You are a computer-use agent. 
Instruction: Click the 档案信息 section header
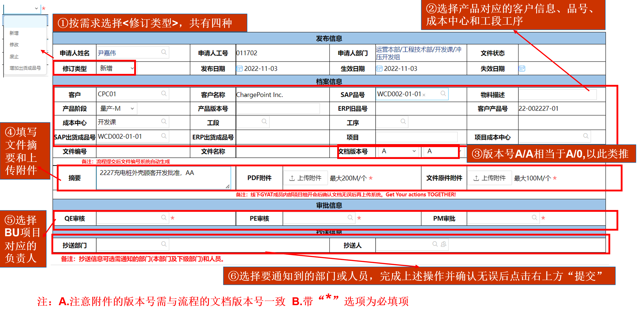(329, 81)
